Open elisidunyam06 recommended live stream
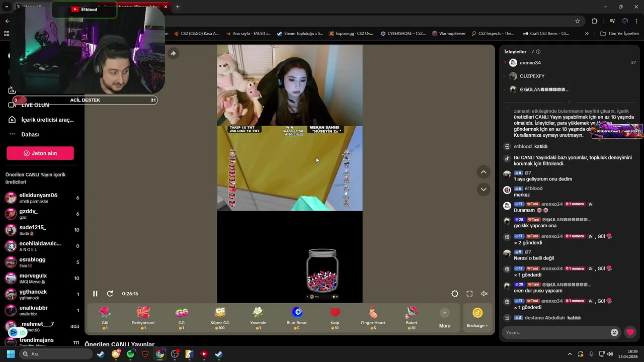This screenshot has height=362, width=644. [42, 198]
